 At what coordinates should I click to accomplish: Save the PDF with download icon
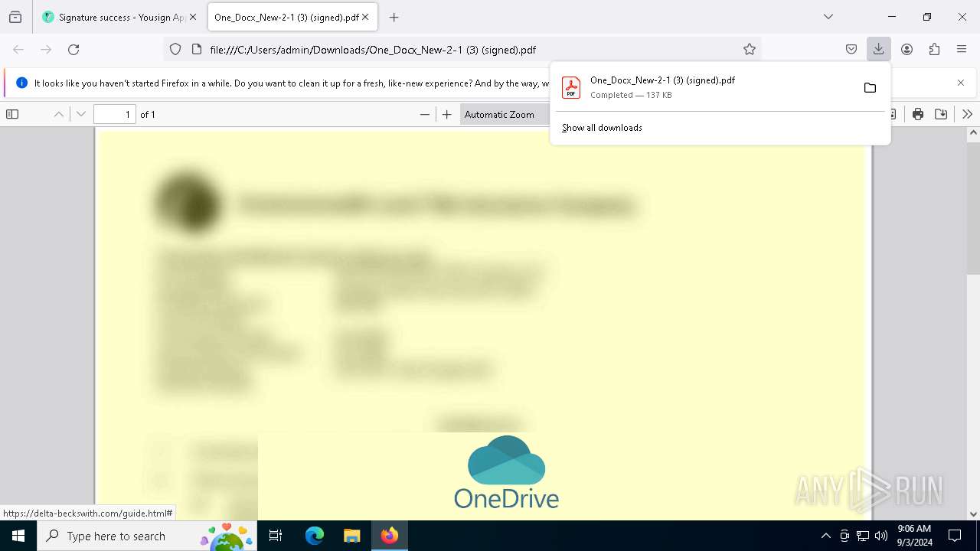(941, 114)
